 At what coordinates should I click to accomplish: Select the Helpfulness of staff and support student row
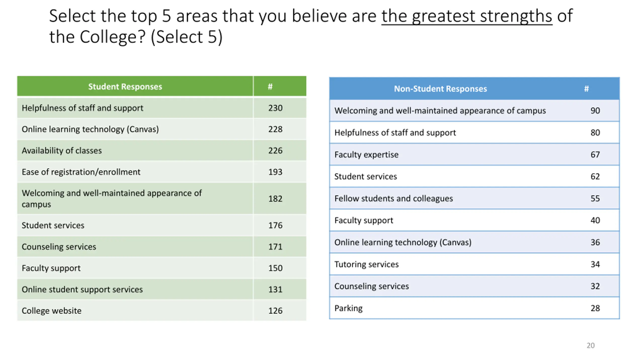pyautogui.click(x=162, y=108)
